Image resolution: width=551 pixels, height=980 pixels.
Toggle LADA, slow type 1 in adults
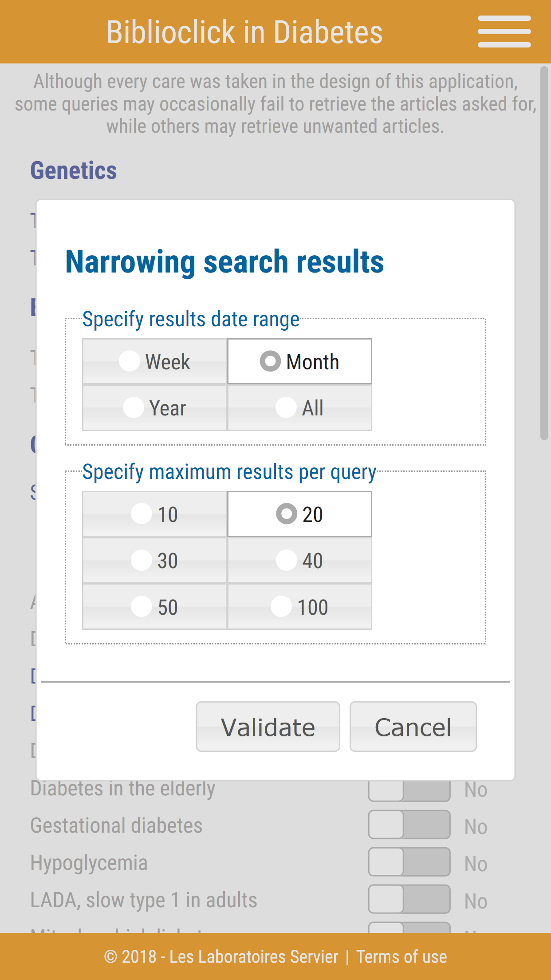tap(409, 900)
